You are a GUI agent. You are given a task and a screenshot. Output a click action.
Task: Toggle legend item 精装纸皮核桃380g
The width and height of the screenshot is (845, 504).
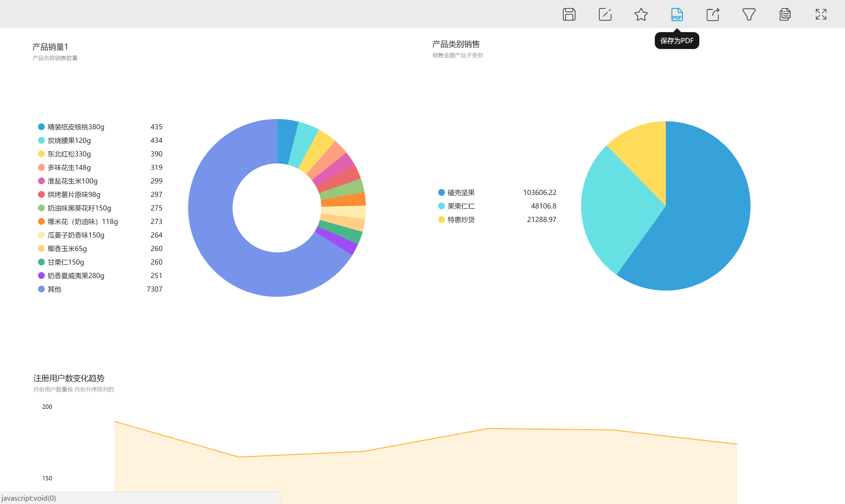click(76, 127)
